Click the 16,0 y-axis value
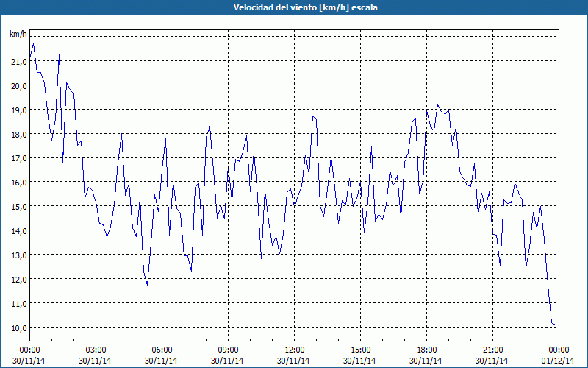588x368 pixels. (19, 183)
